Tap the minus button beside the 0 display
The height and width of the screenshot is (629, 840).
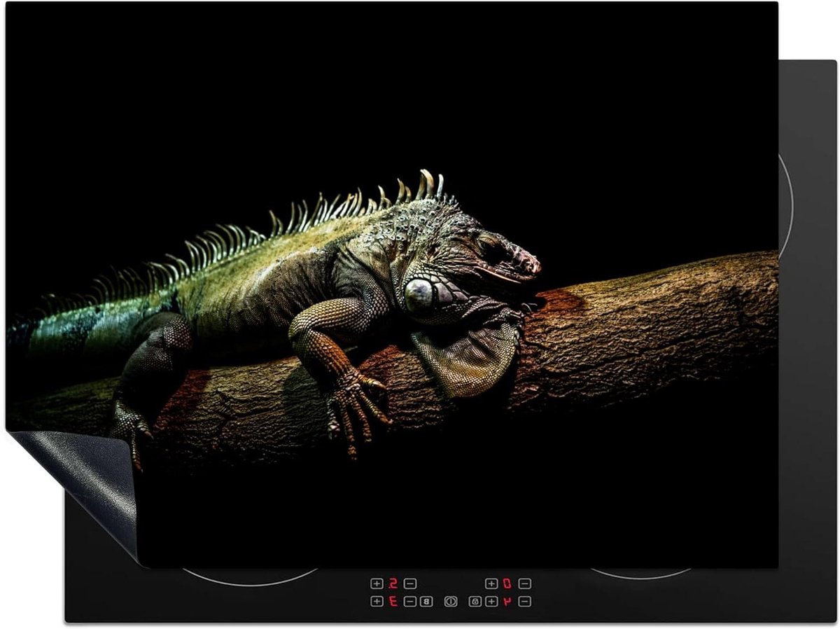click(524, 583)
